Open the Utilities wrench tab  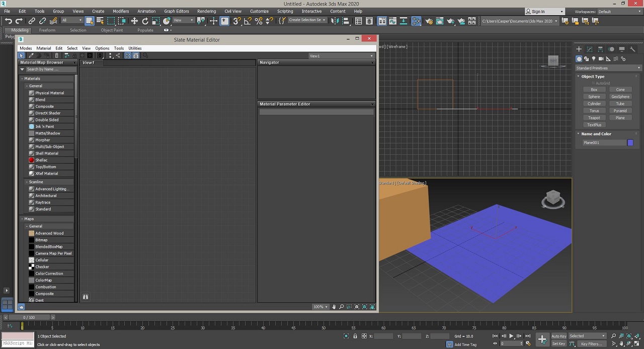(633, 49)
